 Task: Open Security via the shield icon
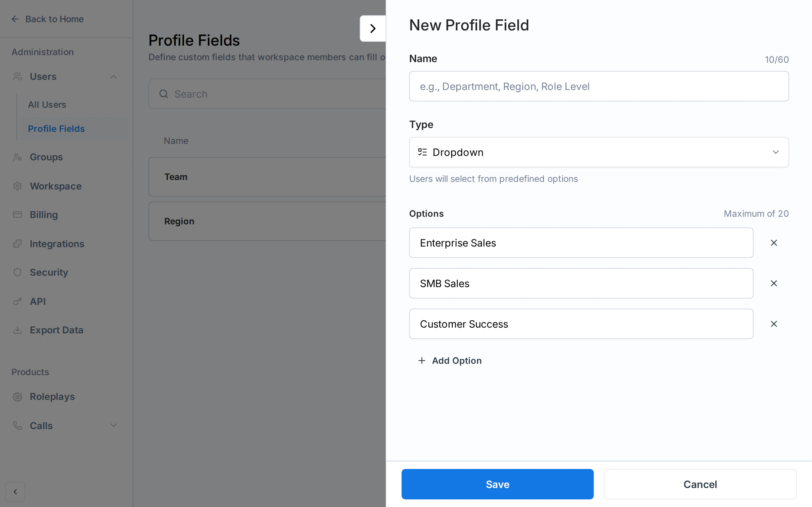(x=17, y=272)
